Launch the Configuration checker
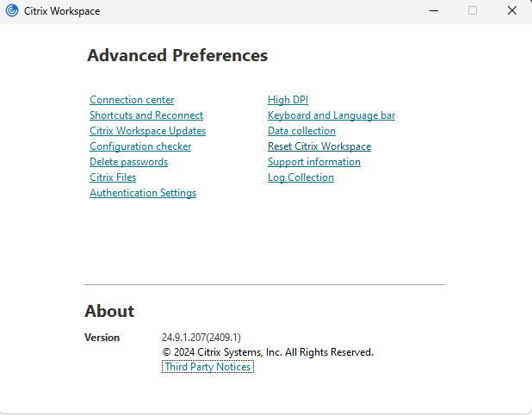 point(140,146)
